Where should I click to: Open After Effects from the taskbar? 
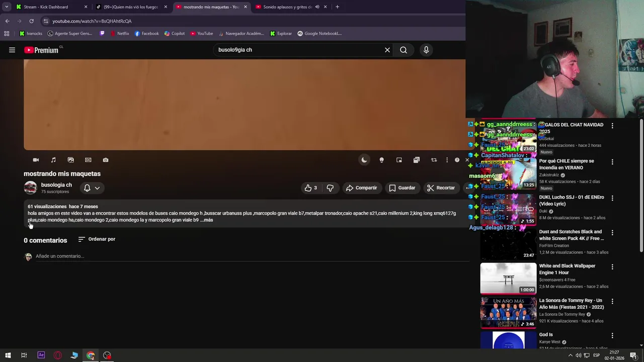[x=41, y=355]
